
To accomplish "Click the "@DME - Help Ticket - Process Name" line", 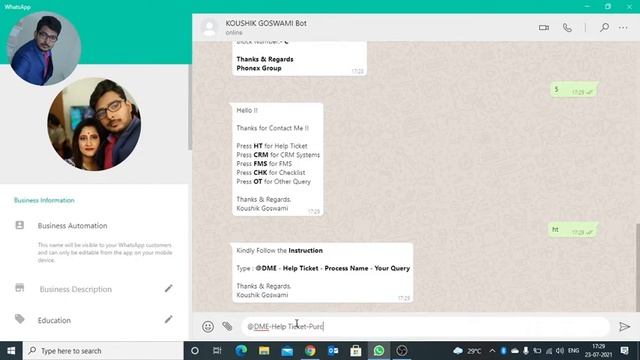I will click(x=323, y=268).
